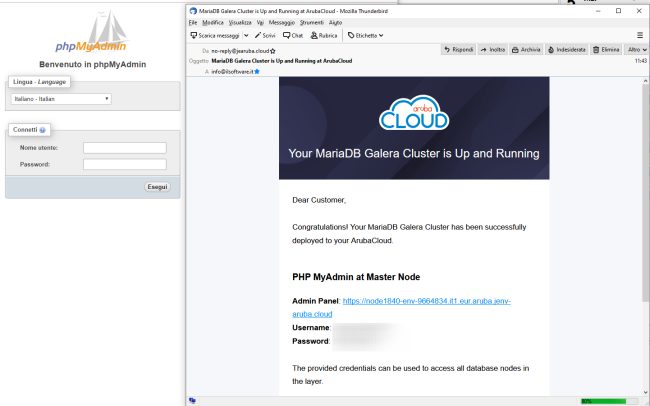Open the Messaggio menu

281,23
